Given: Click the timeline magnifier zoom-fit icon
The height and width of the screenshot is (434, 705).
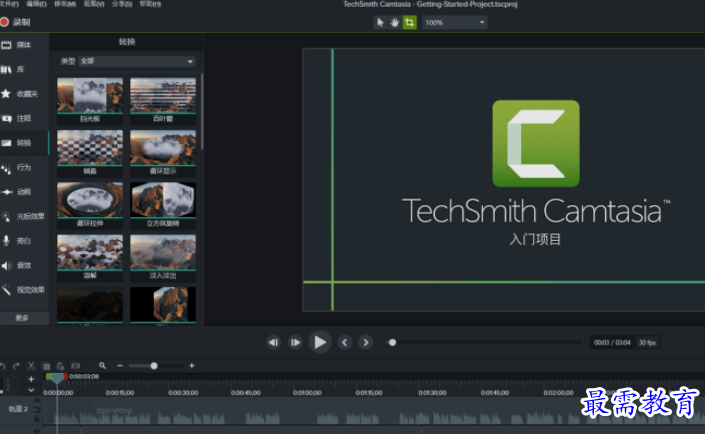Looking at the screenshot, I should coord(103,366).
